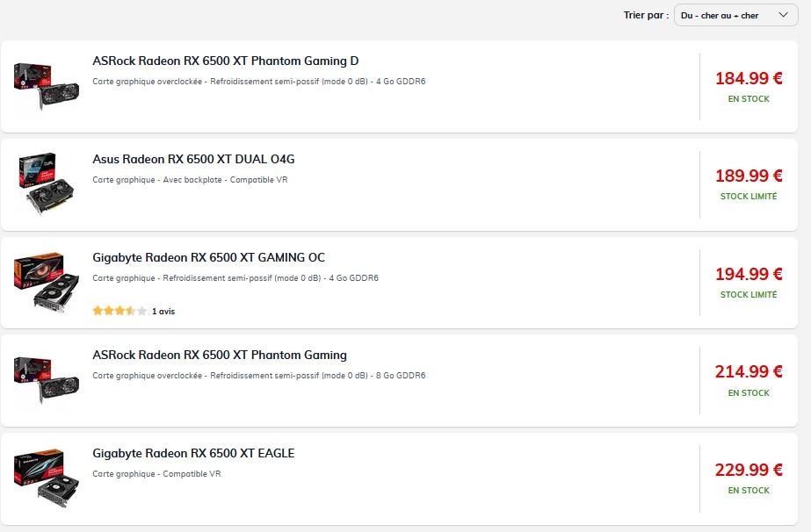The height and width of the screenshot is (532, 811).
Task: Open ASRock Radeon RX 6500 XT Phantom Gaming D
Action: tap(225, 61)
